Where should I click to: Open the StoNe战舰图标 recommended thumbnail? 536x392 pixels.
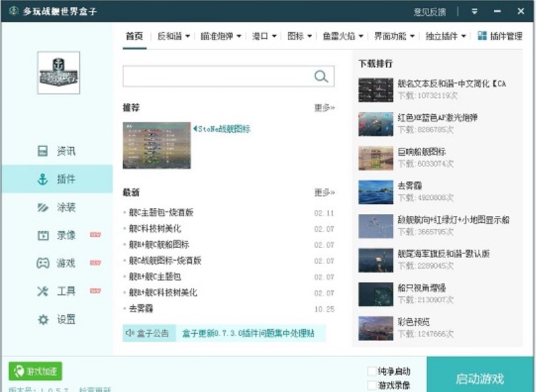click(x=156, y=145)
